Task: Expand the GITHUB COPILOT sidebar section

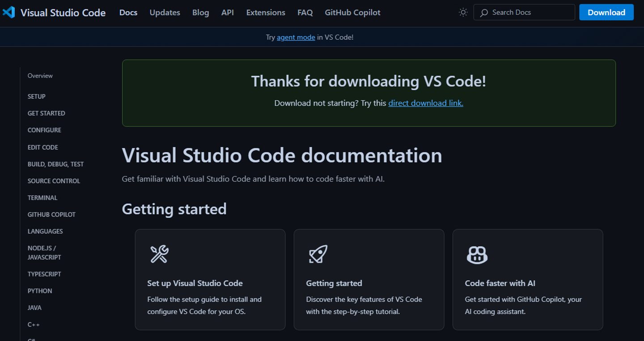Action: 51,215
